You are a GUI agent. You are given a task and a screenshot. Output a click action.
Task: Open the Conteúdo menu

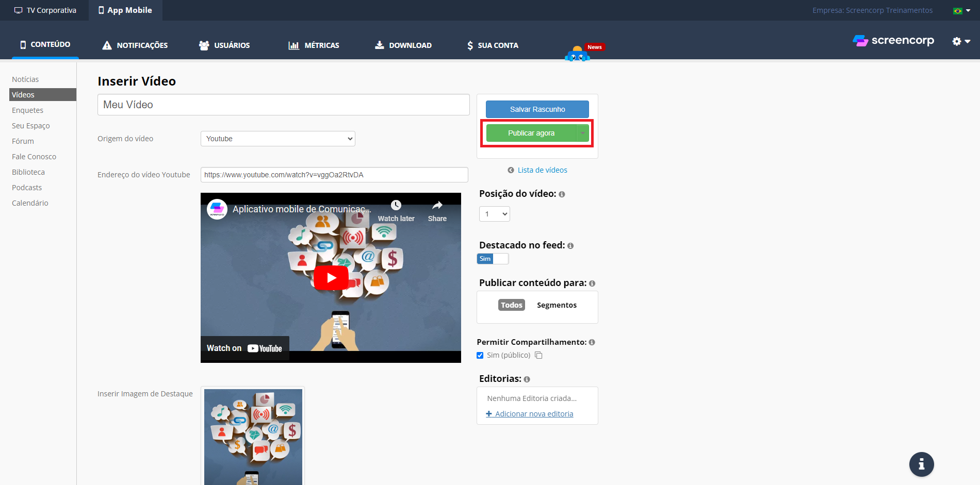(x=45, y=44)
